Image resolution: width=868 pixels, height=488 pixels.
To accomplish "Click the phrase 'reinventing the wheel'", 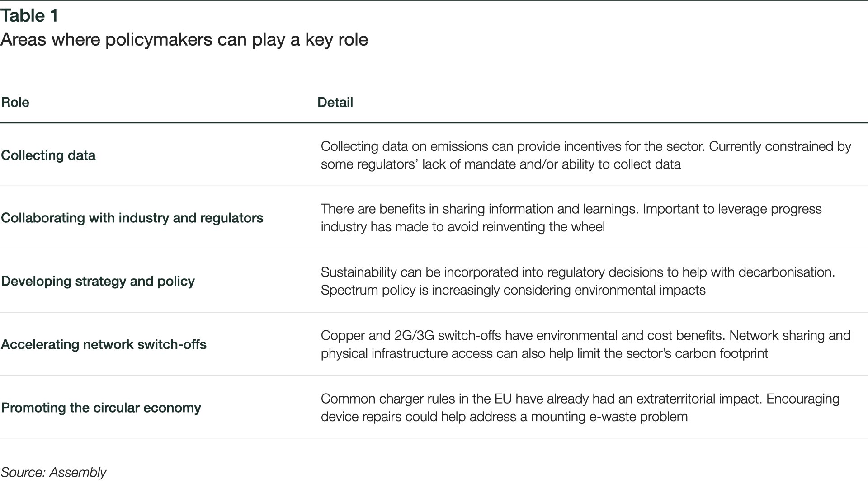I will click(x=543, y=227).
